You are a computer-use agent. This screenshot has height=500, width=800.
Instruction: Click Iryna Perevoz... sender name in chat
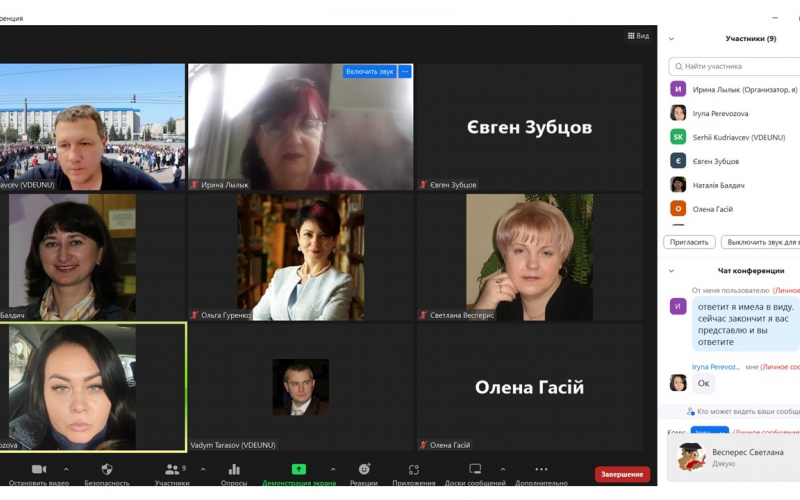click(715, 367)
